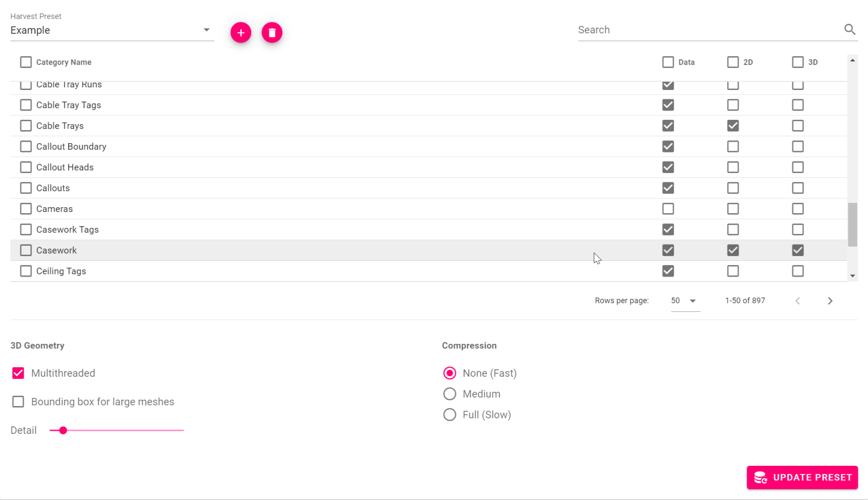Enable the 3D checkbox for Cable Trays
868x500 pixels.
[797, 125]
